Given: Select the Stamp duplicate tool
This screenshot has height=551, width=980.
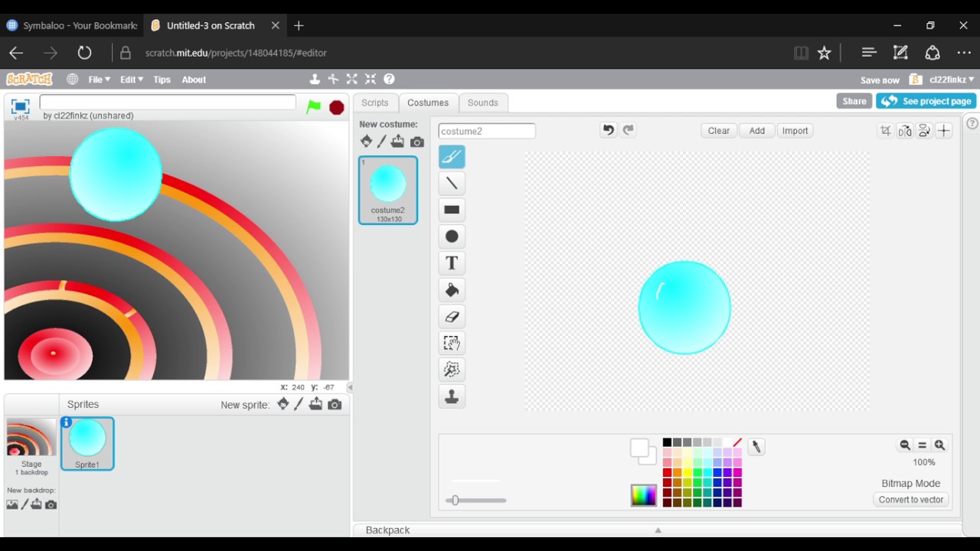Looking at the screenshot, I should click(452, 397).
